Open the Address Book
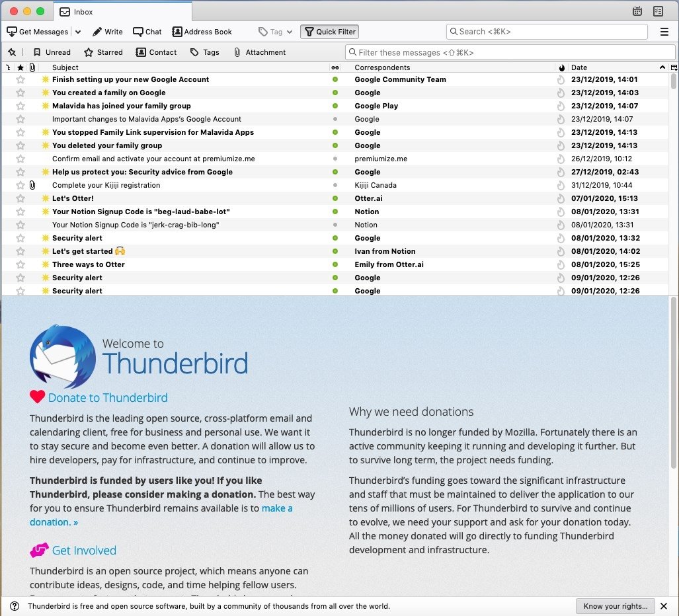Image resolution: width=679 pixels, height=616 pixels. (202, 32)
